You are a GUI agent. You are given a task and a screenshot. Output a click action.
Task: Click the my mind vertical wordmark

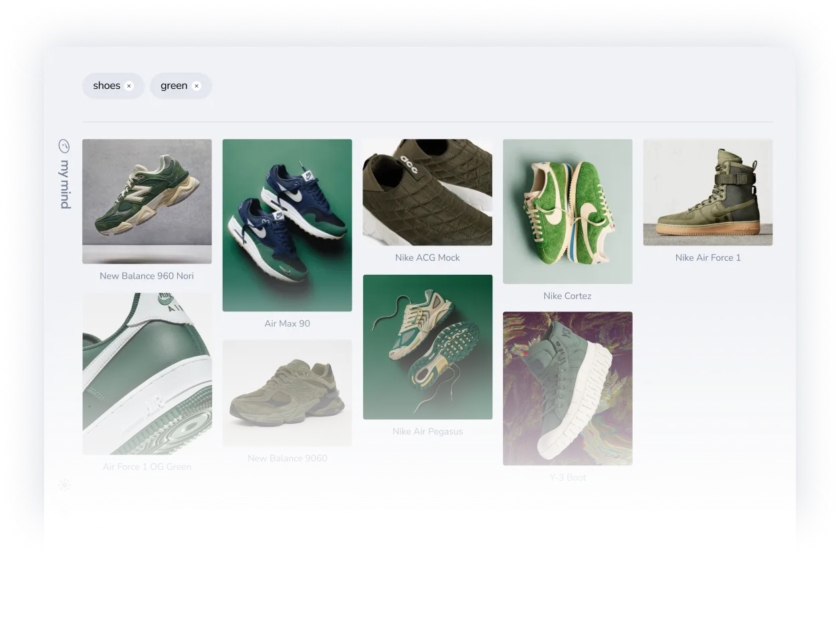pyautogui.click(x=65, y=184)
